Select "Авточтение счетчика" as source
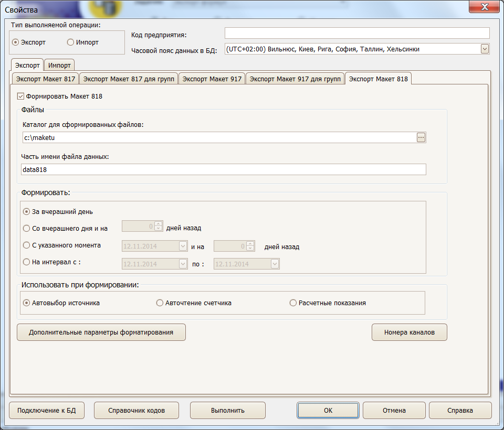 160,303
